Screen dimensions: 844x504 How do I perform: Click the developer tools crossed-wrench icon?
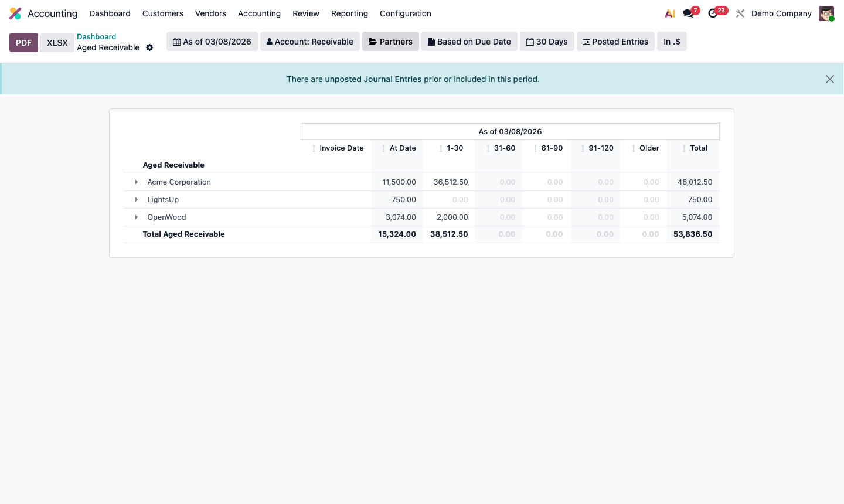click(x=740, y=12)
